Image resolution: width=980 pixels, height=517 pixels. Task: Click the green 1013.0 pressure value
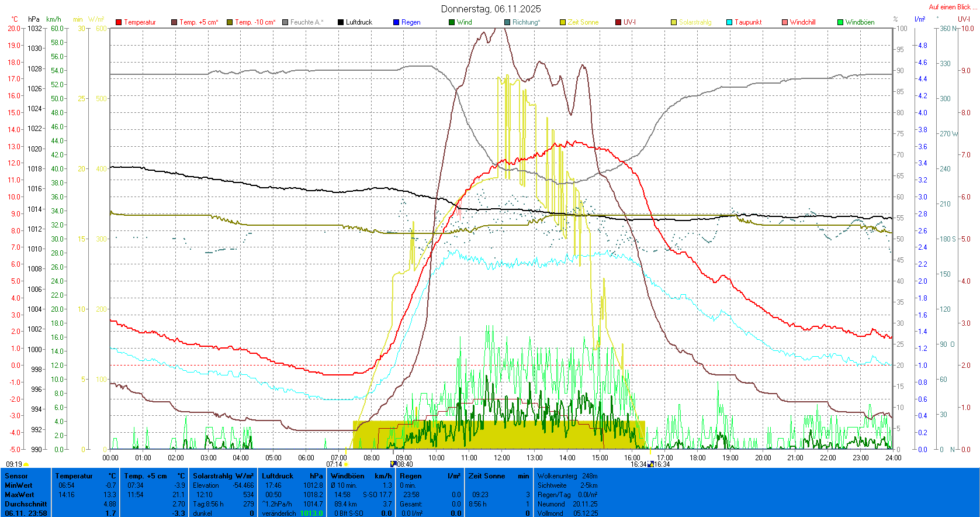311,513
